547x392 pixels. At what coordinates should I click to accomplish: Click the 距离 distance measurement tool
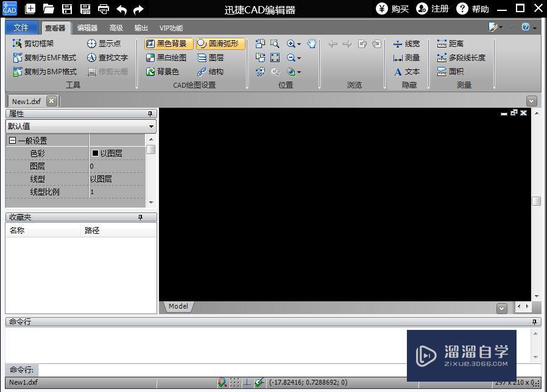[449, 43]
